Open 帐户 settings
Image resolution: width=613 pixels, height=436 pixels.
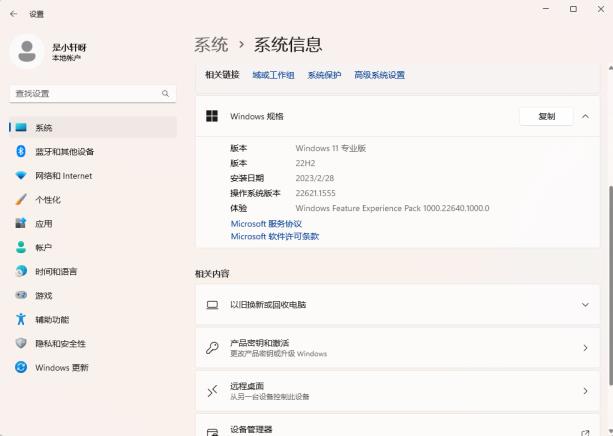point(93,247)
